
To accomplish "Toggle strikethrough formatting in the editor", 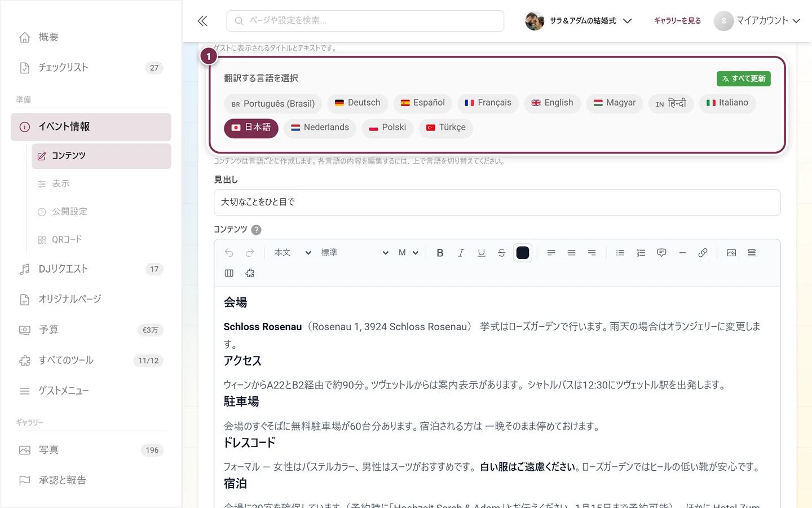I will coord(501,253).
